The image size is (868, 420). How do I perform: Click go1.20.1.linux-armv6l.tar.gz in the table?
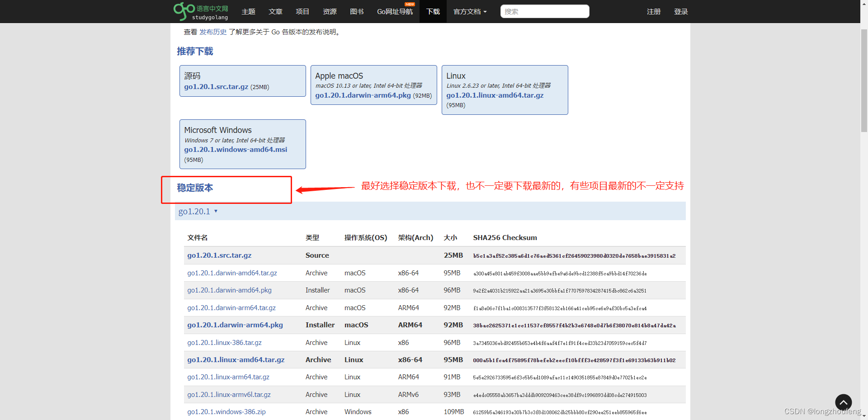click(x=229, y=394)
